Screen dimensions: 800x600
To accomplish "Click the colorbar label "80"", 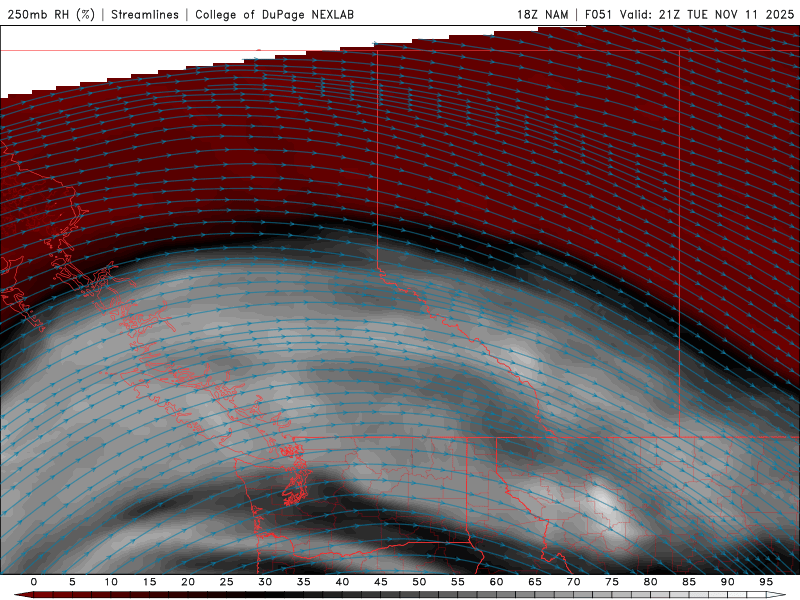I will 650,582.
